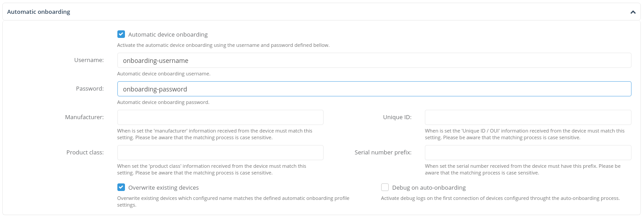Focus the Unique ID input field
644x220 pixels.
point(528,117)
